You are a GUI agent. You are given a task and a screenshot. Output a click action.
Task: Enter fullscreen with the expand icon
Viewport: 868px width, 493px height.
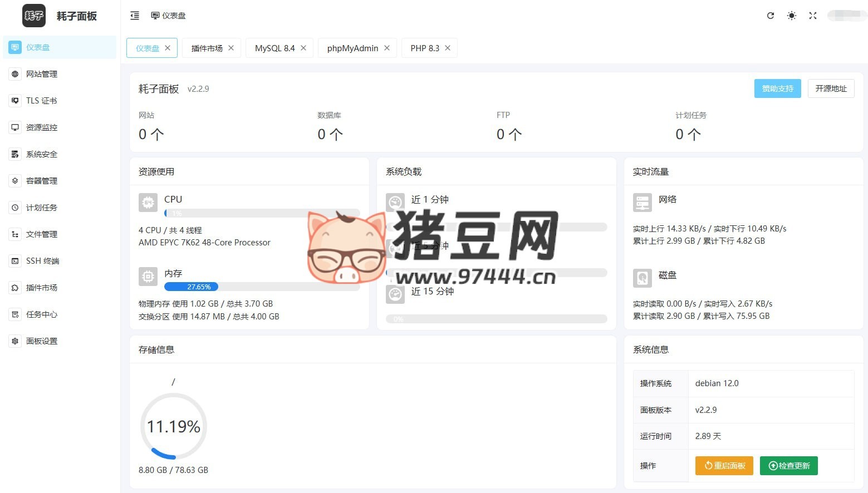tap(813, 16)
